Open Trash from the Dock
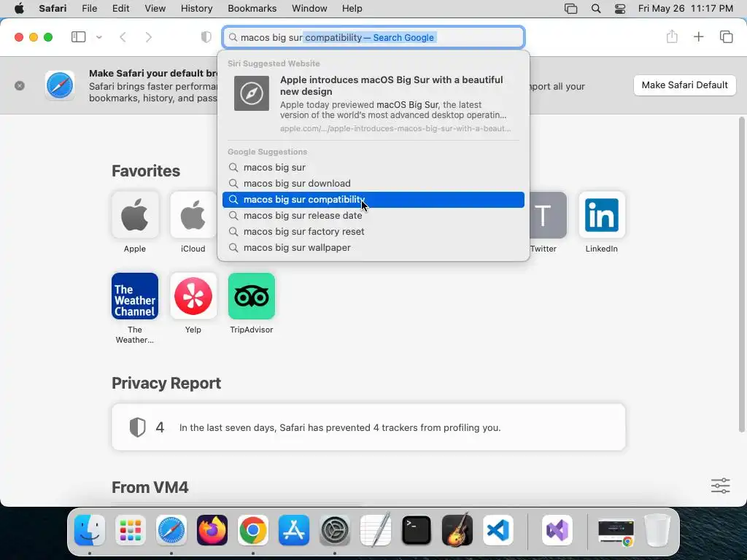Image resolution: width=747 pixels, height=560 pixels. [657, 530]
